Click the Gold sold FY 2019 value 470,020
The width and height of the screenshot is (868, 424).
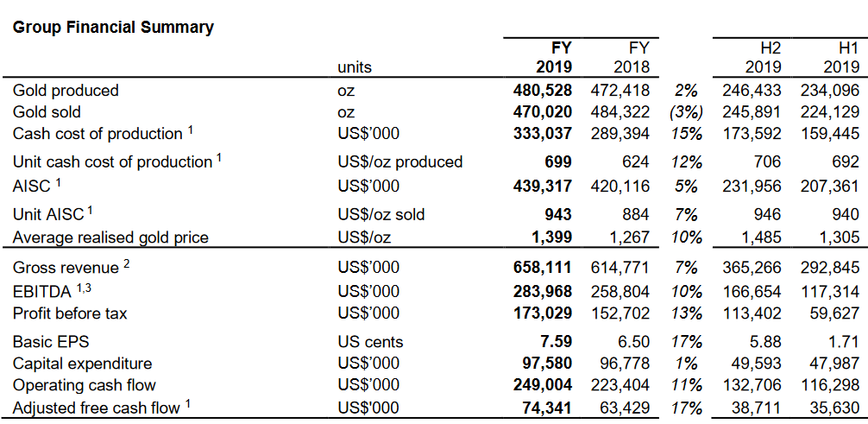click(x=542, y=111)
